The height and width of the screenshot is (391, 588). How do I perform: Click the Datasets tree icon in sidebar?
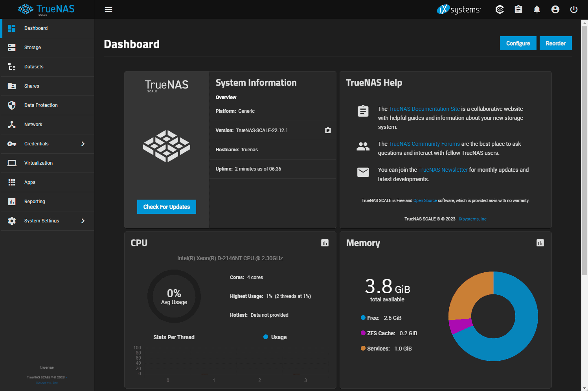[x=12, y=67]
